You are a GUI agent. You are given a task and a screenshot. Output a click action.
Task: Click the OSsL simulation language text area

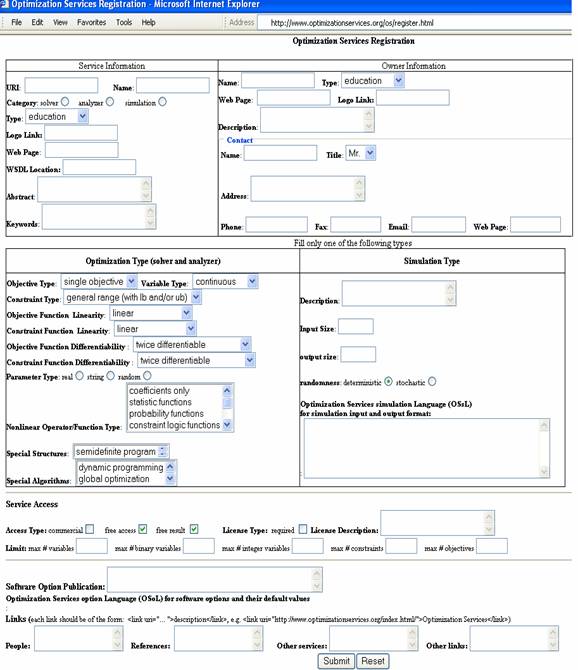tap(427, 448)
